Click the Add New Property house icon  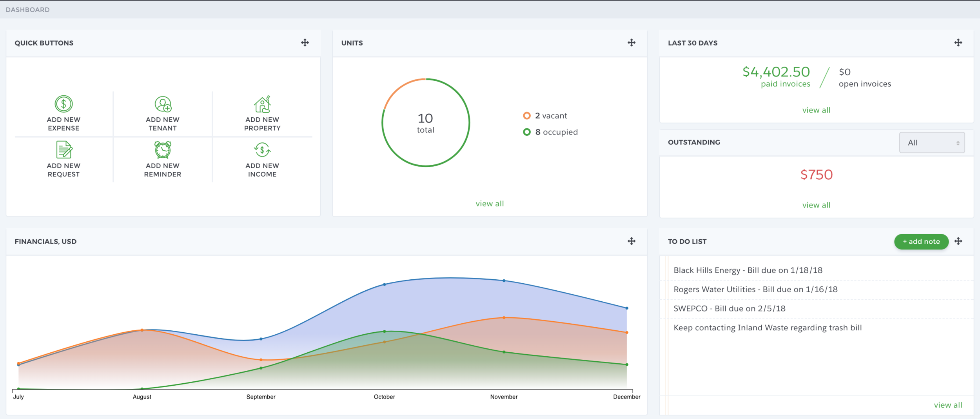point(262,104)
